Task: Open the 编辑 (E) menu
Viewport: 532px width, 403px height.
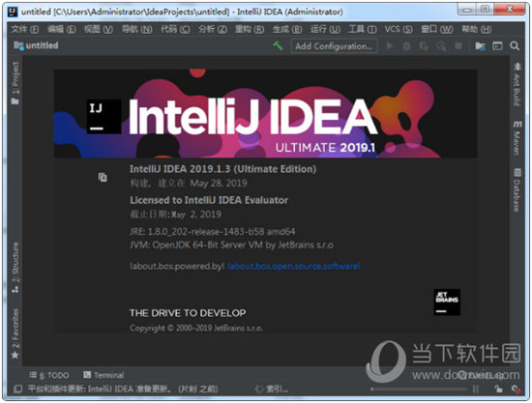Action: (61, 29)
